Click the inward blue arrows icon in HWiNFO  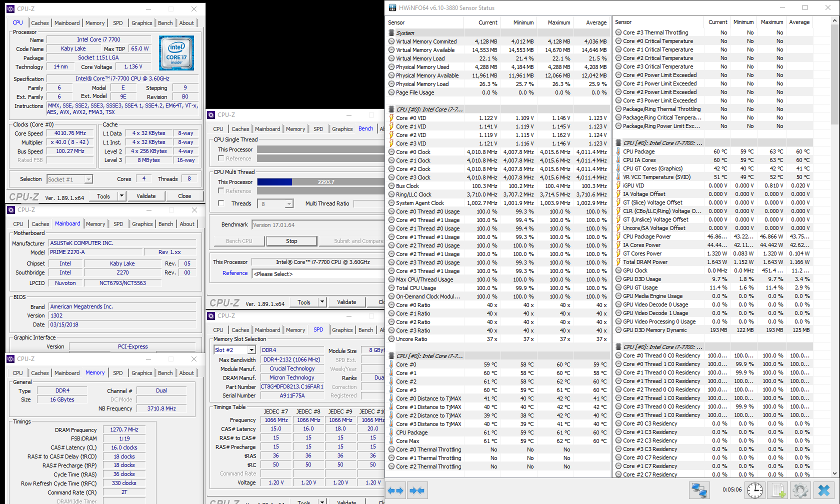[417, 490]
